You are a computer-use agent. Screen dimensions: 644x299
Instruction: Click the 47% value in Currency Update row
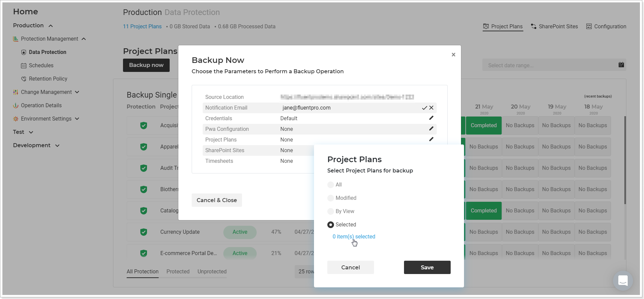click(x=276, y=232)
